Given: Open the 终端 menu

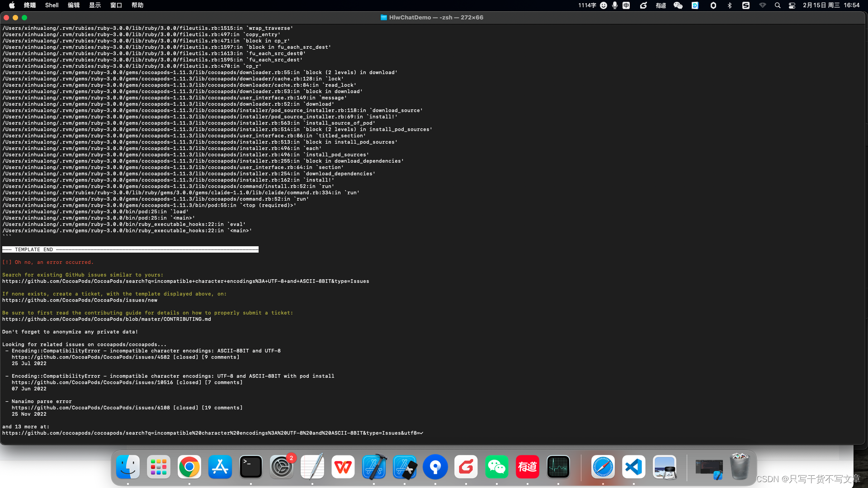Looking at the screenshot, I should coord(30,5).
